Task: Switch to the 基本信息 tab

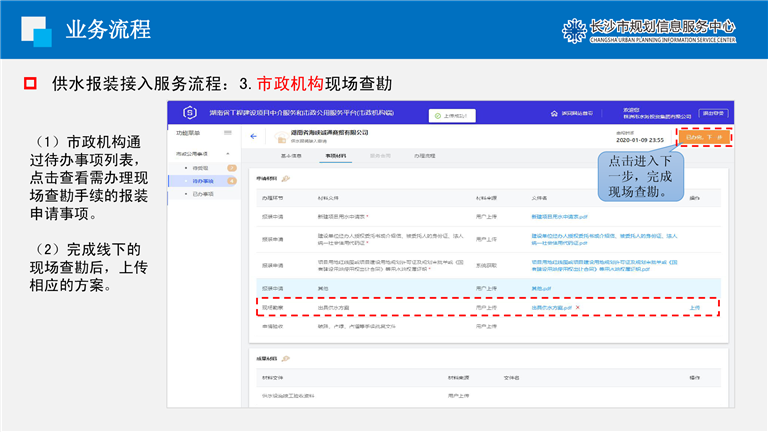Action: (292, 156)
